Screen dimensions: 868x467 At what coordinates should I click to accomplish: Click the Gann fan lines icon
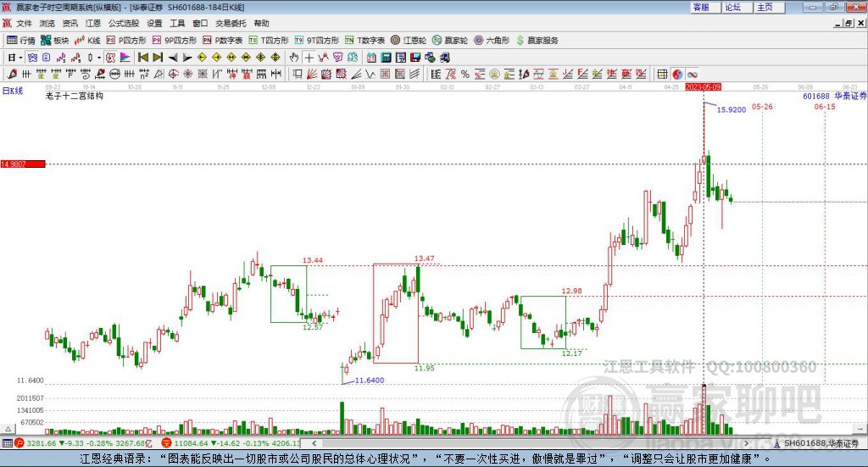[x=311, y=74]
